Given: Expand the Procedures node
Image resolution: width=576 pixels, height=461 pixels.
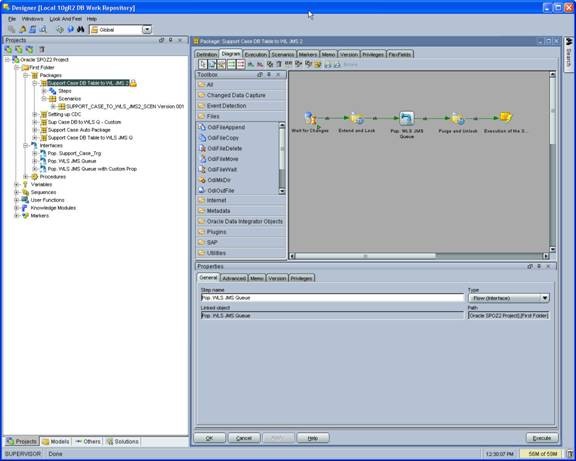Looking at the screenshot, I should click(26, 177).
